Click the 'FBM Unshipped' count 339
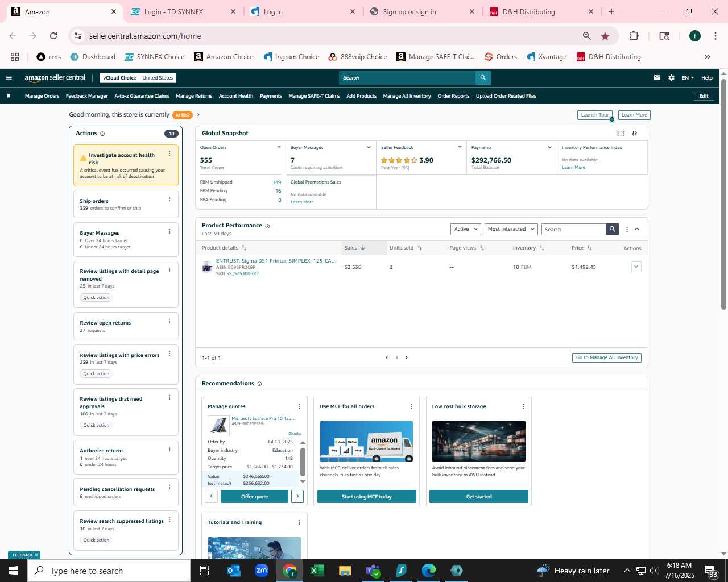The width and height of the screenshot is (728, 582). pyautogui.click(x=276, y=182)
